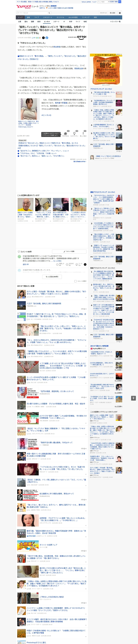
Task: Open the 'エキスパート' navigation tab
Action: coord(48,17)
